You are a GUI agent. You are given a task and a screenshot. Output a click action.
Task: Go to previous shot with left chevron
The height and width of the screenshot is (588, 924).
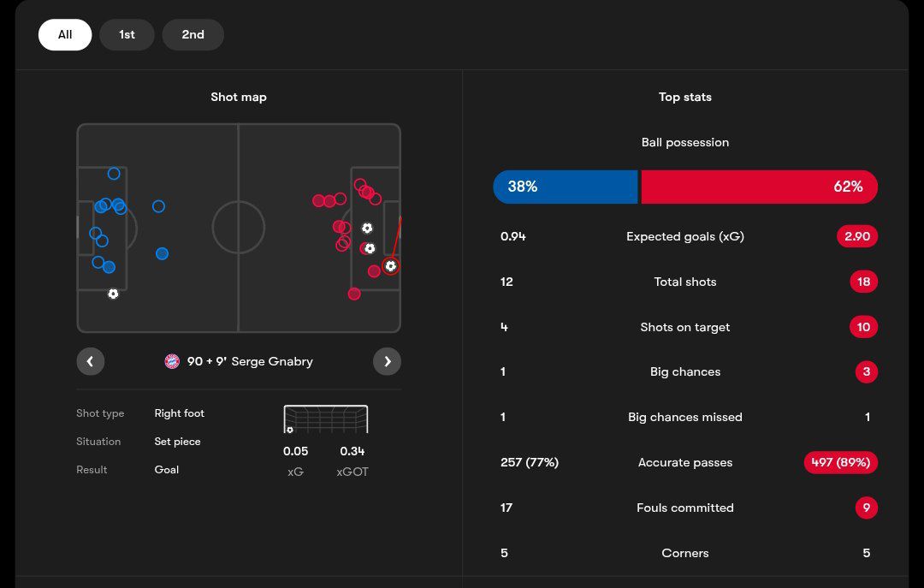(x=91, y=361)
